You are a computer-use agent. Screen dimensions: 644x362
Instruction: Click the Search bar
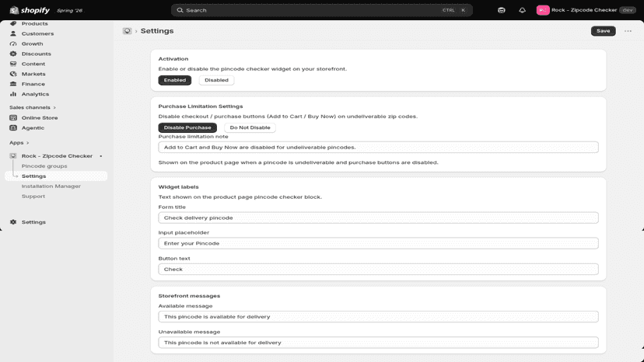pyautogui.click(x=321, y=10)
